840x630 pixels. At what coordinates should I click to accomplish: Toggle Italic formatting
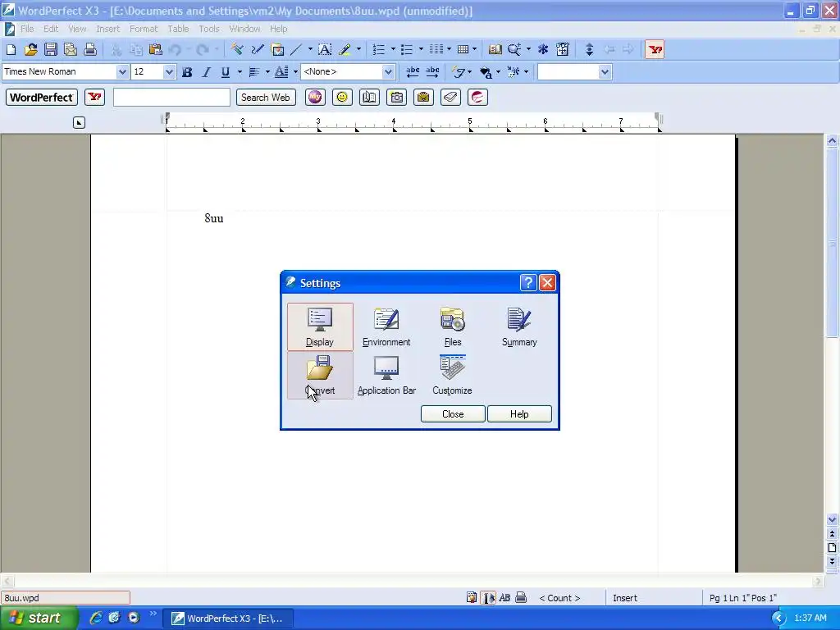[x=206, y=72]
